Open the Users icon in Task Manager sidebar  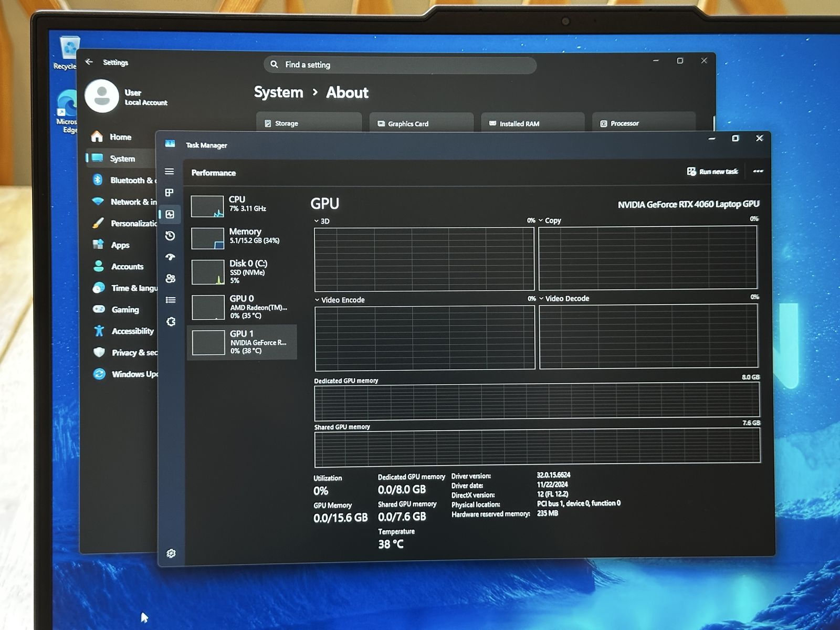[170, 278]
